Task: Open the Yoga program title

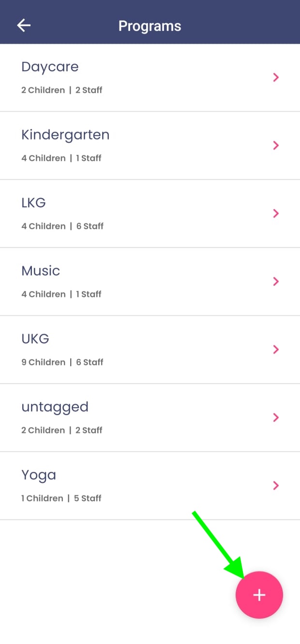Action: point(39,475)
